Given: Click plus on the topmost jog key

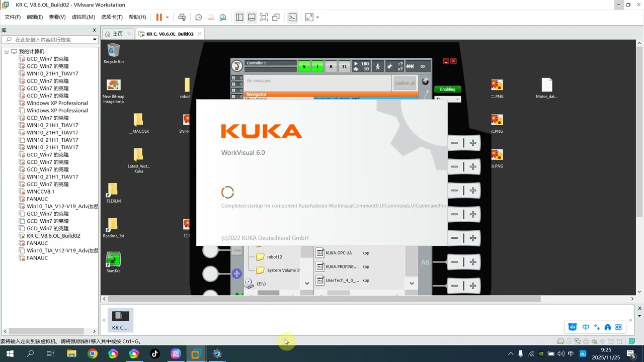Looking at the screenshot, I should click(x=473, y=143).
